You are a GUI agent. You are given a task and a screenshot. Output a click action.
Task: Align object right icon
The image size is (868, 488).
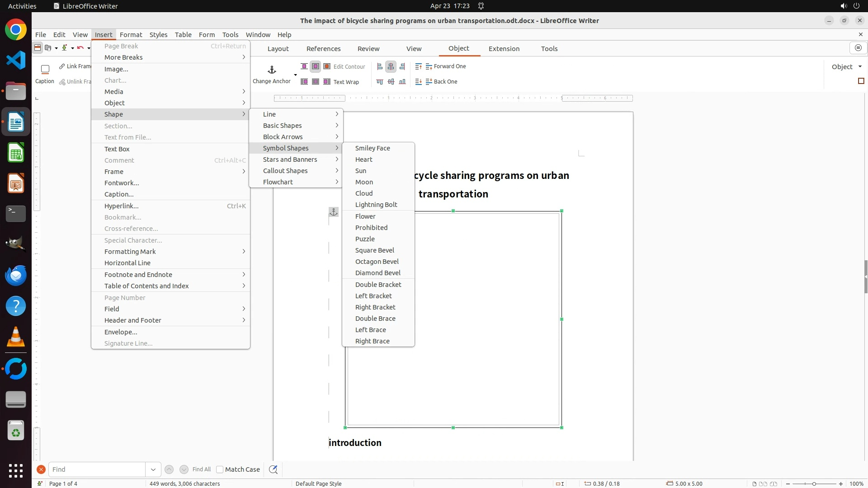click(x=402, y=66)
